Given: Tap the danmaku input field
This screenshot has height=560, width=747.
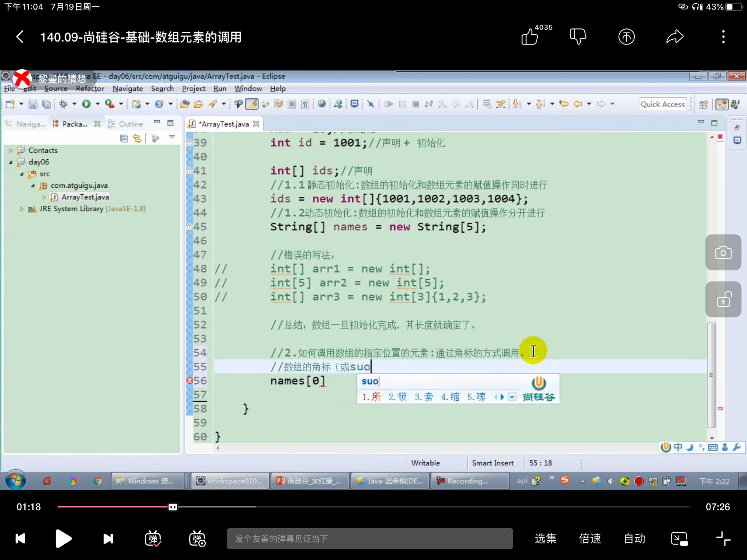Looking at the screenshot, I should point(369,538).
